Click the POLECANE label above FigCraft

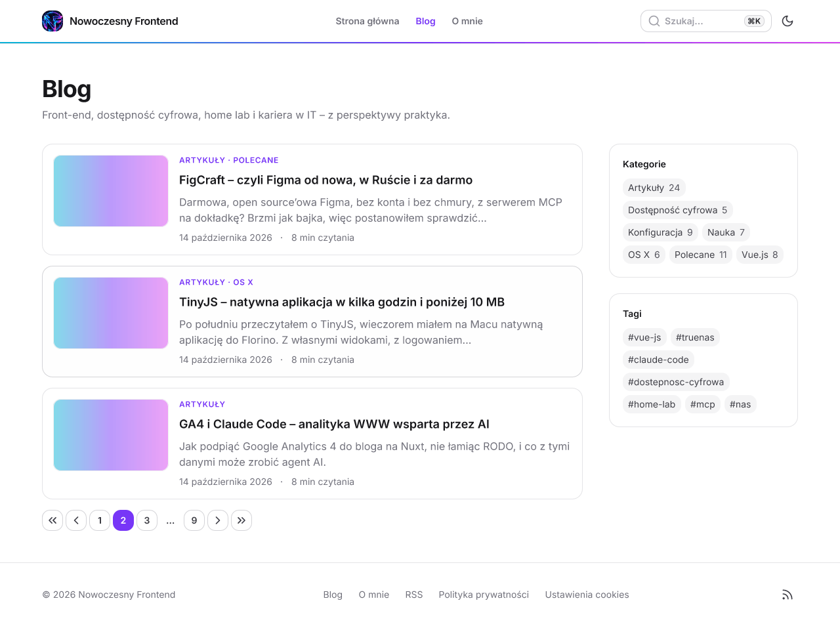coord(256,160)
